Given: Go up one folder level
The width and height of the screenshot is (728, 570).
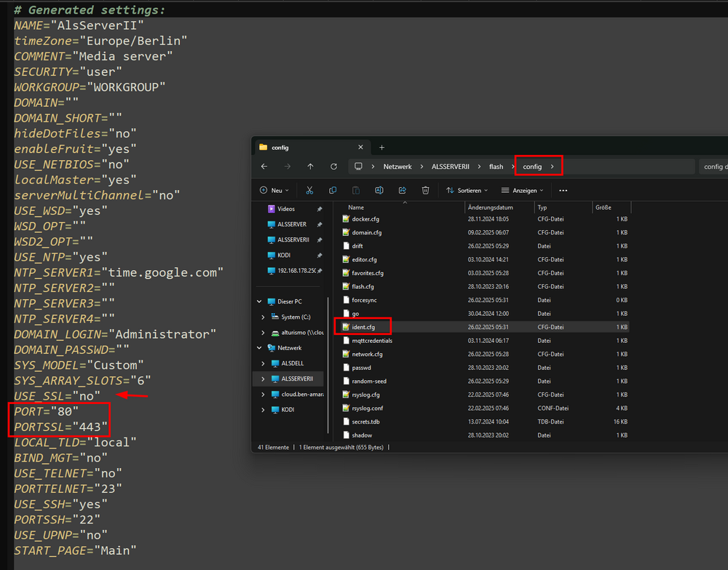Looking at the screenshot, I should coord(310,167).
